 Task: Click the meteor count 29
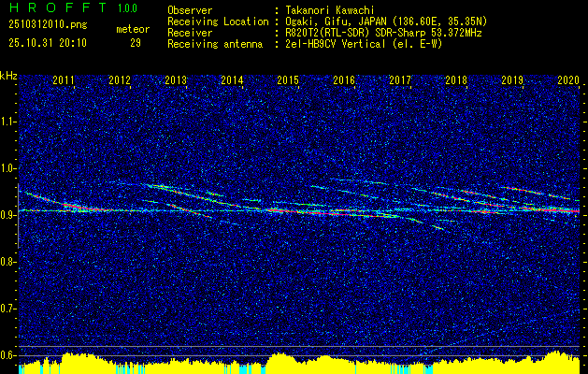(x=136, y=43)
